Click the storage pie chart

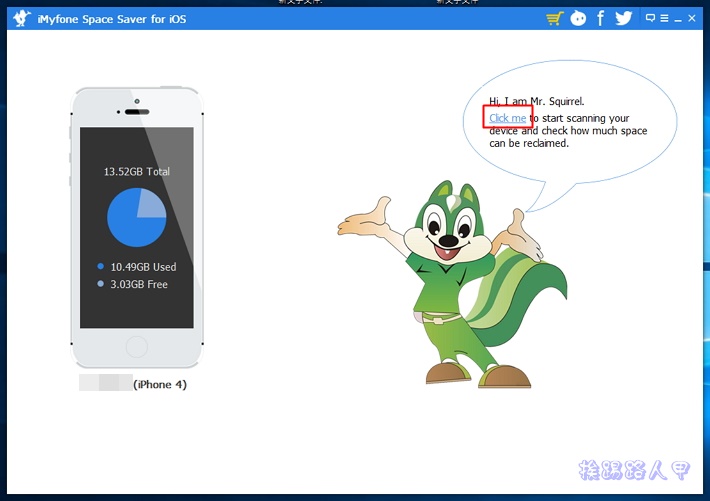tap(137, 217)
